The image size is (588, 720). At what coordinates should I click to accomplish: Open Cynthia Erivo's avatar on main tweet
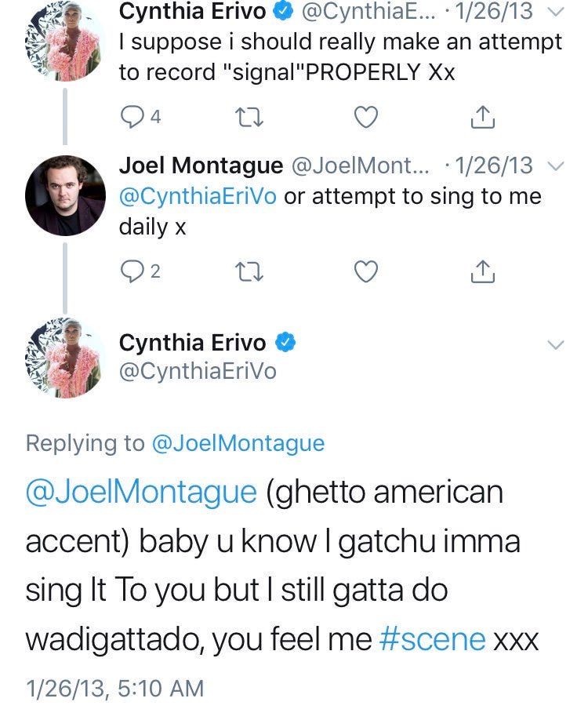[x=65, y=357]
